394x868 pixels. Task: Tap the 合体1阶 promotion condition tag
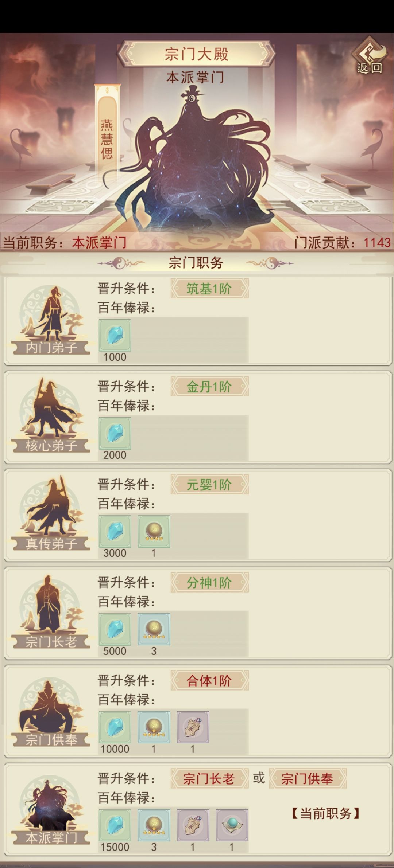[x=209, y=681]
